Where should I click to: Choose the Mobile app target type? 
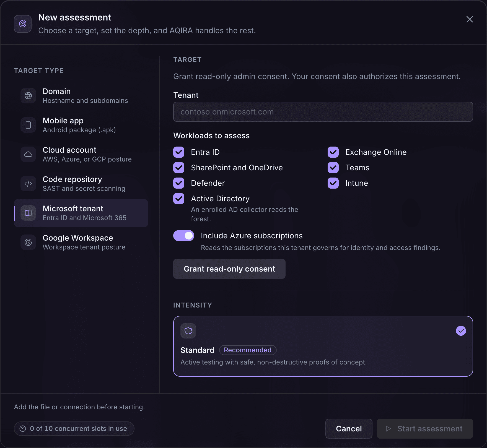pyautogui.click(x=81, y=125)
